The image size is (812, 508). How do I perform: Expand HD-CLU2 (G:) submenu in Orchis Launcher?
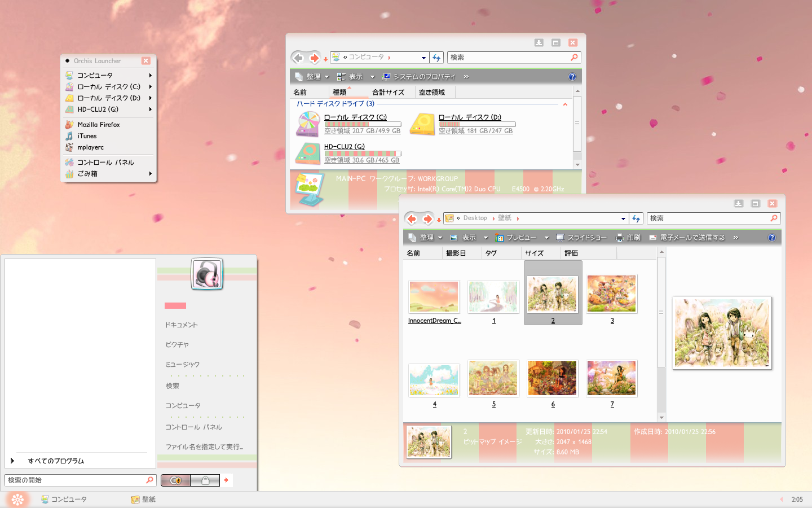coord(150,110)
